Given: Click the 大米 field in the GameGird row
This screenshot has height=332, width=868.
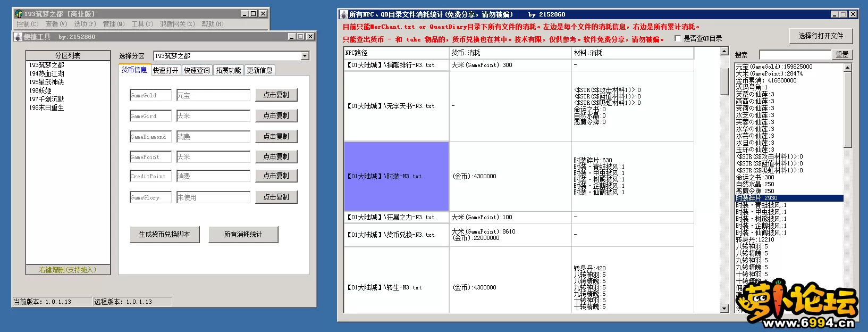Looking at the screenshot, I should pyautogui.click(x=213, y=116).
